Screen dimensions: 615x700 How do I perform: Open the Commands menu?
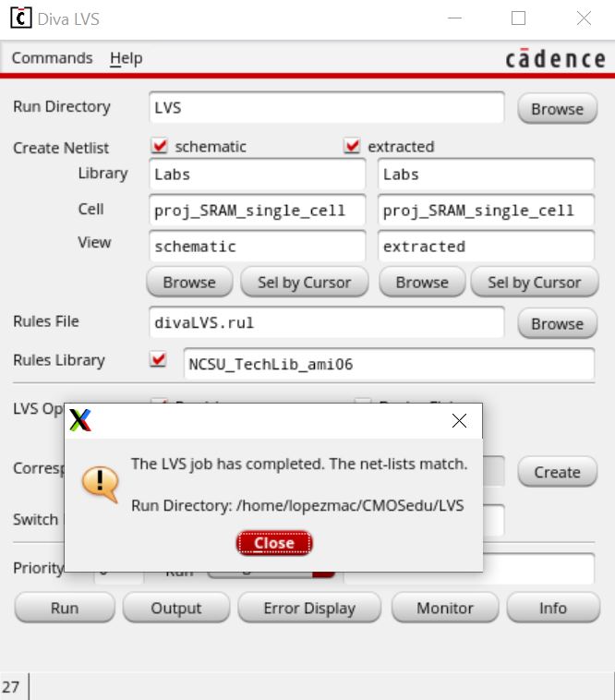coord(53,58)
